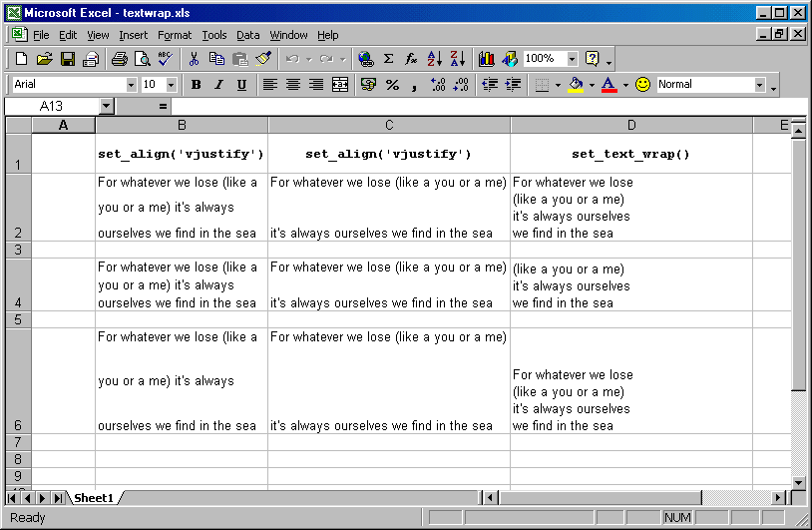The height and width of the screenshot is (530, 812).
Task: Click the AutoSum sigma icon
Action: 388,59
